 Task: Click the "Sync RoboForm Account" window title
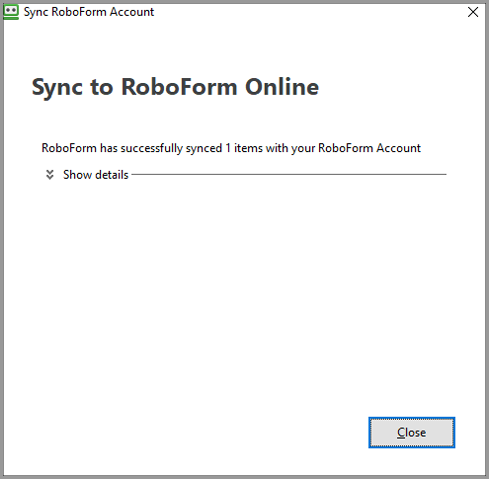tap(89, 12)
